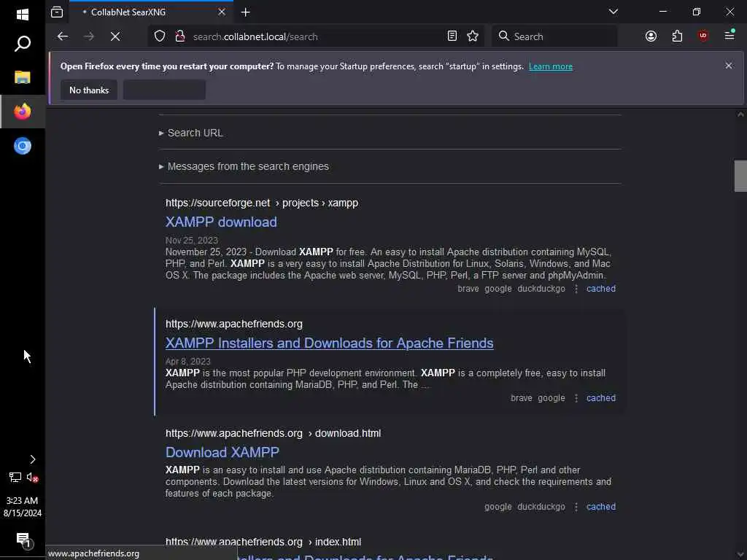Show hidden system tray icons
The image size is (747, 560).
[32, 459]
